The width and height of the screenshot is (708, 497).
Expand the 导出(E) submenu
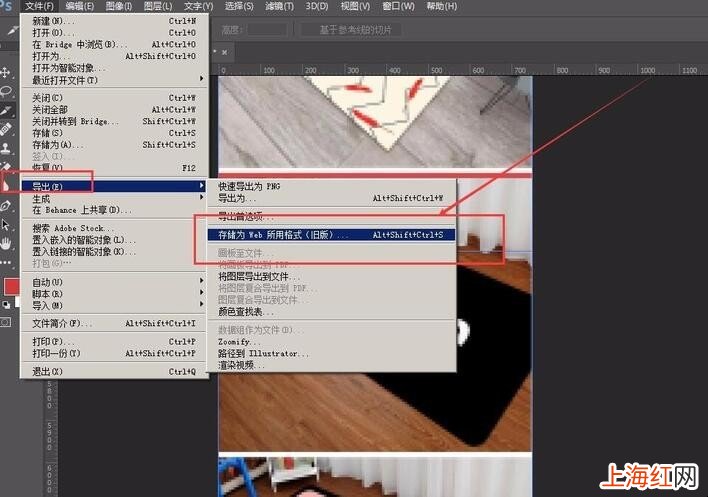pos(114,186)
